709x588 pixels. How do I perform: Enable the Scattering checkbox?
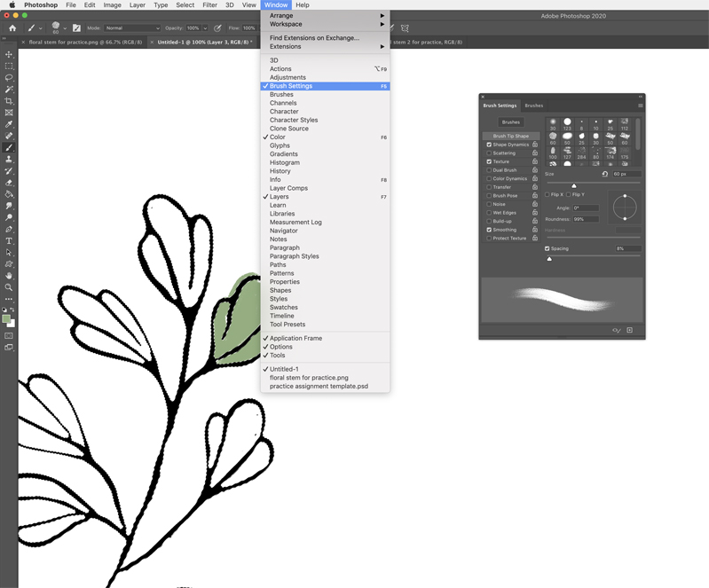coord(489,153)
